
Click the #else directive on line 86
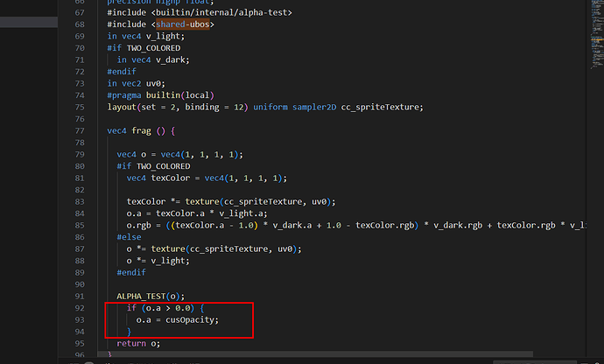pos(129,237)
